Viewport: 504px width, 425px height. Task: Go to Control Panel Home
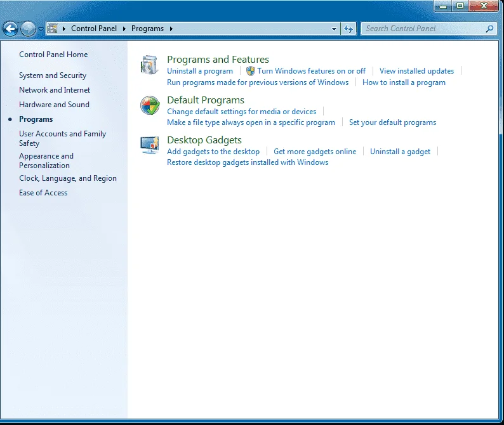click(53, 55)
